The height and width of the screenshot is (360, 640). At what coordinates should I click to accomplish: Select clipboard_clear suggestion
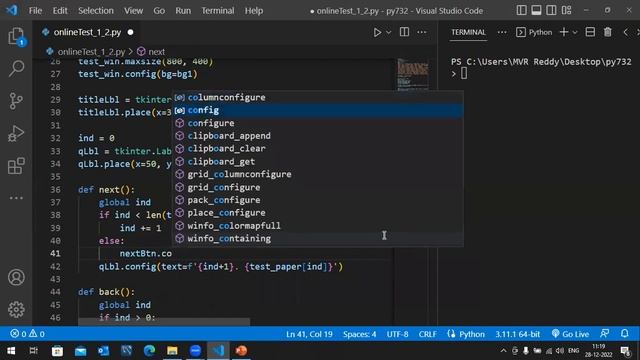coord(318,149)
